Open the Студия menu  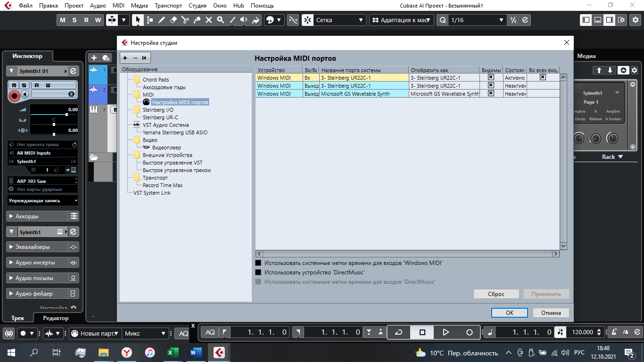coord(197,6)
